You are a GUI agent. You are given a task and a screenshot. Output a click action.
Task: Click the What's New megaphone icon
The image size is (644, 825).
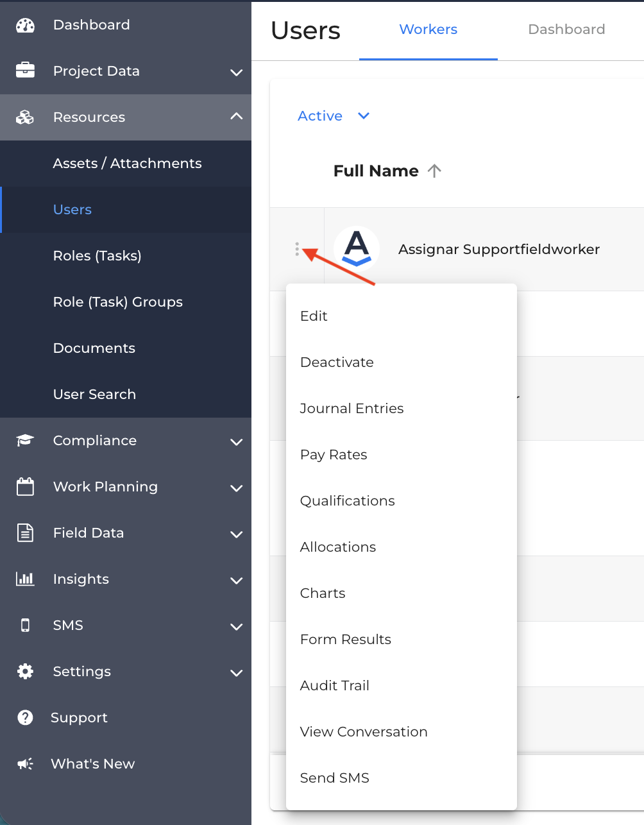click(x=25, y=763)
